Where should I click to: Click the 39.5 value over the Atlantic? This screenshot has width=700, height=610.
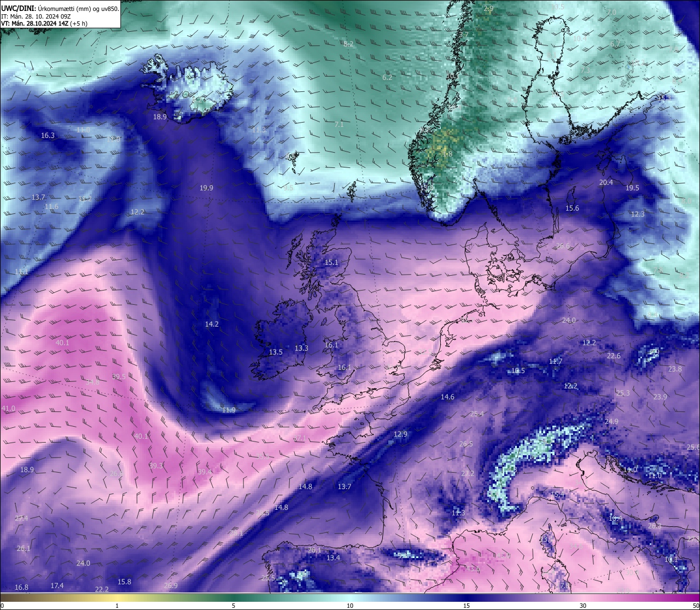click(119, 376)
